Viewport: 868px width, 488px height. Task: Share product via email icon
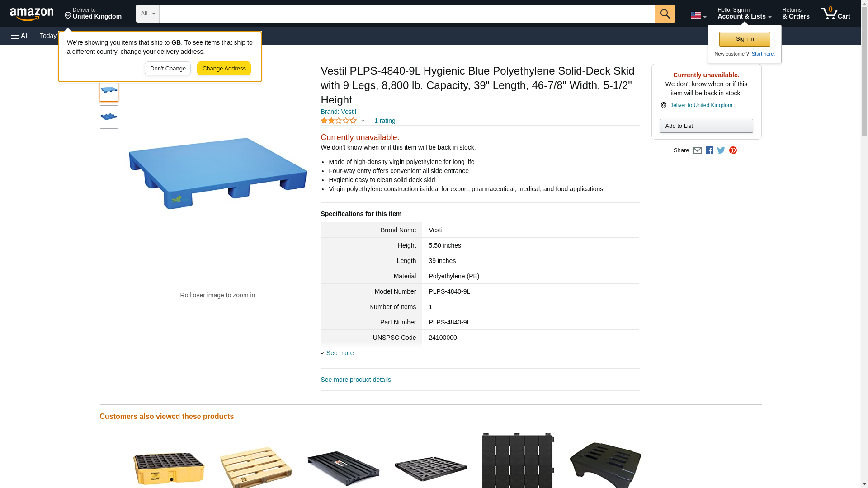697,150
